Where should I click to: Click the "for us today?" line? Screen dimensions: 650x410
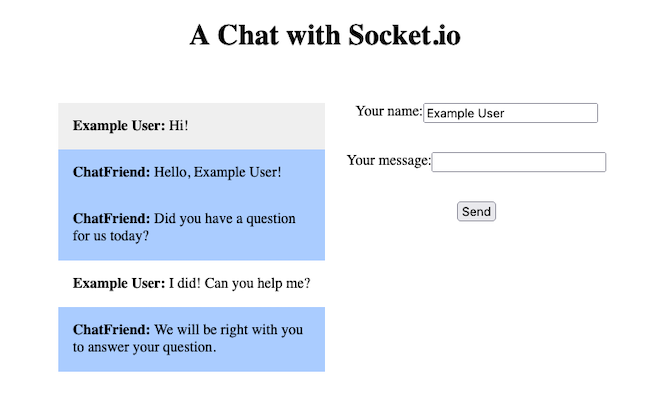[x=111, y=236]
